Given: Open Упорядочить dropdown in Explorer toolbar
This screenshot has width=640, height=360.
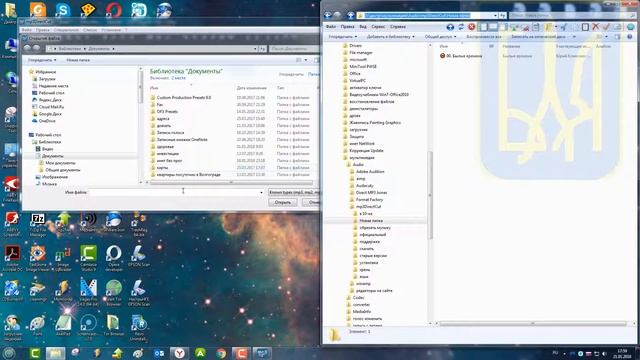Looking at the screenshot, I should tap(342, 37).
